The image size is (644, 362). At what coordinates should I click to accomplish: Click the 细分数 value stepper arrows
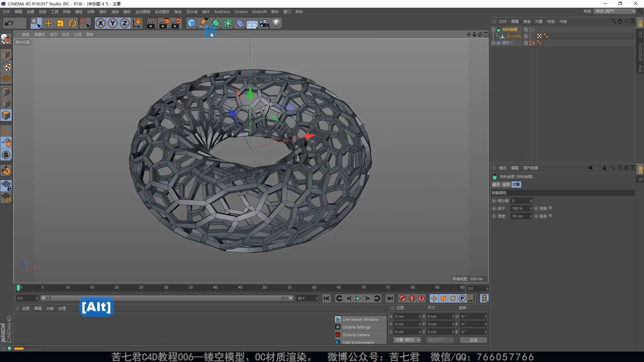pyautogui.click(x=531, y=201)
